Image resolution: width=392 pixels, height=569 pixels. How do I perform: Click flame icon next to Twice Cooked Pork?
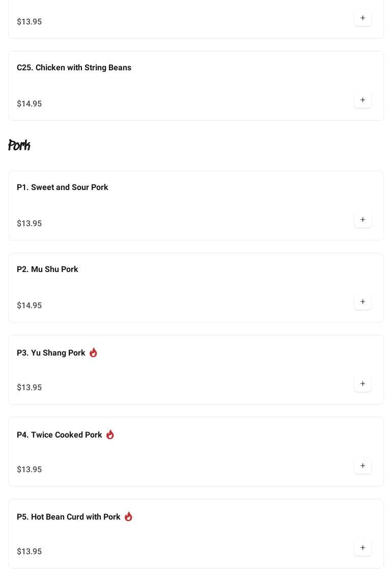click(110, 435)
